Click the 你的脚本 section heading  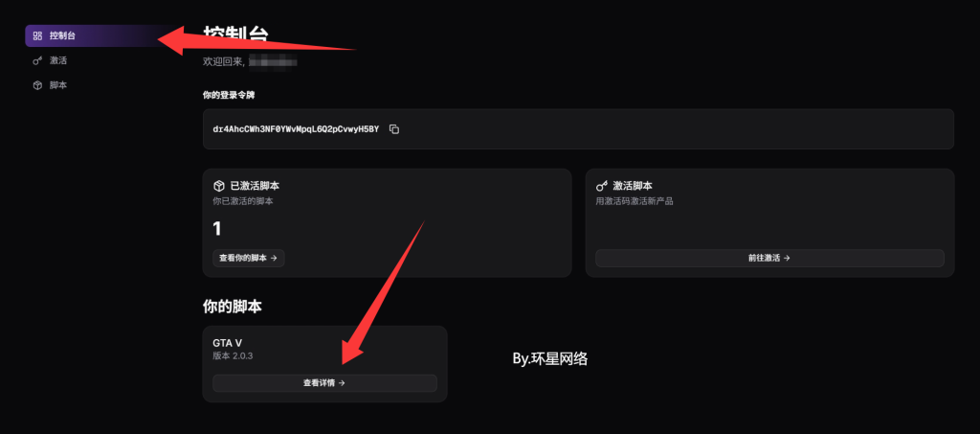[233, 307]
